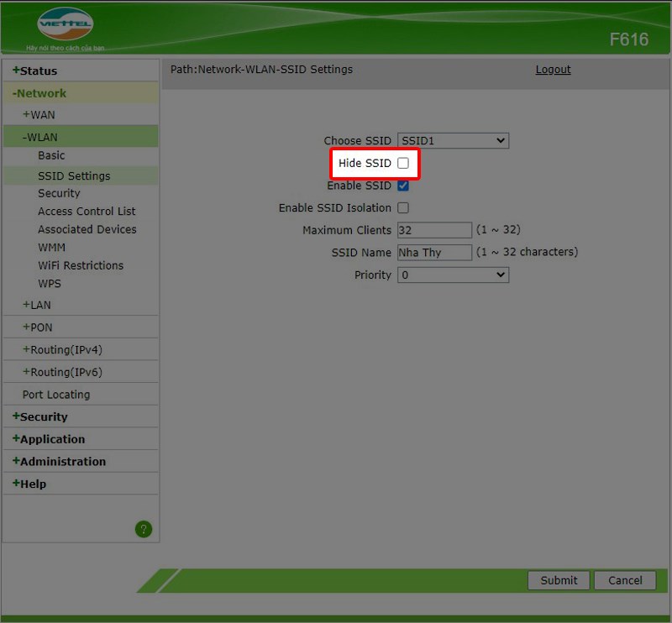Open WiFi Restrictions page
The image size is (672, 623).
(x=81, y=265)
